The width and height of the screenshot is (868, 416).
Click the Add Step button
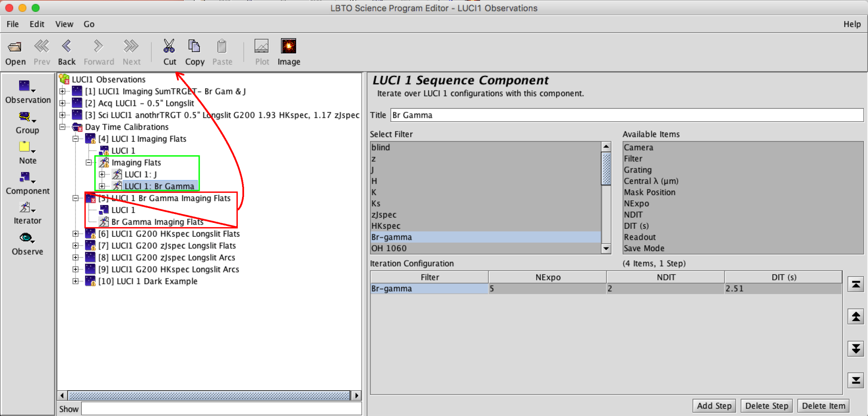714,406
